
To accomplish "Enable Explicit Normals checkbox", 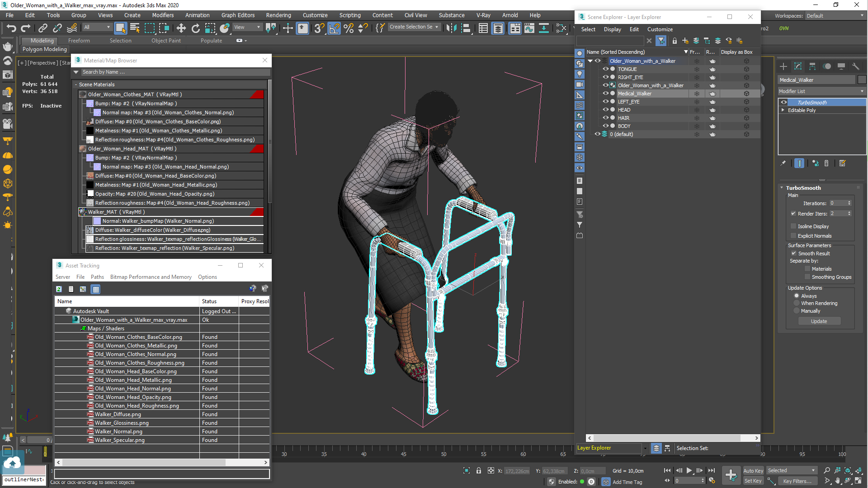I will tap(793, 236).
